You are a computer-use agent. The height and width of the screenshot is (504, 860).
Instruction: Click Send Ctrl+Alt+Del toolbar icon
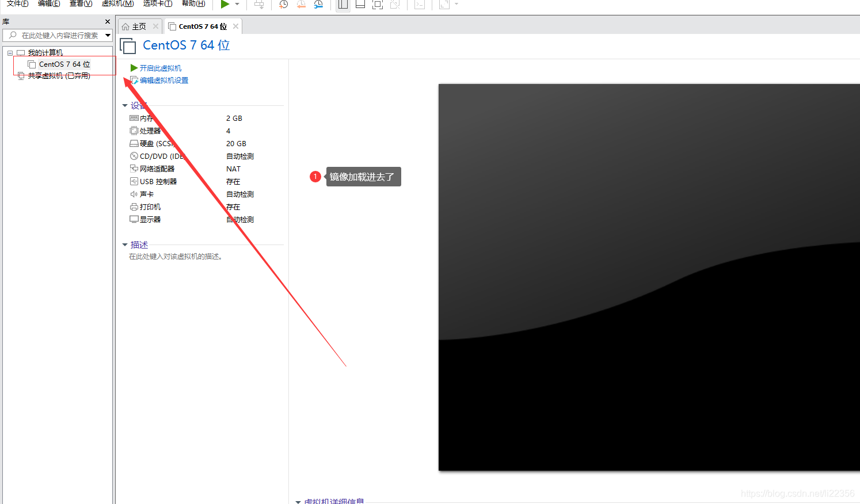(x=259, y=4)
